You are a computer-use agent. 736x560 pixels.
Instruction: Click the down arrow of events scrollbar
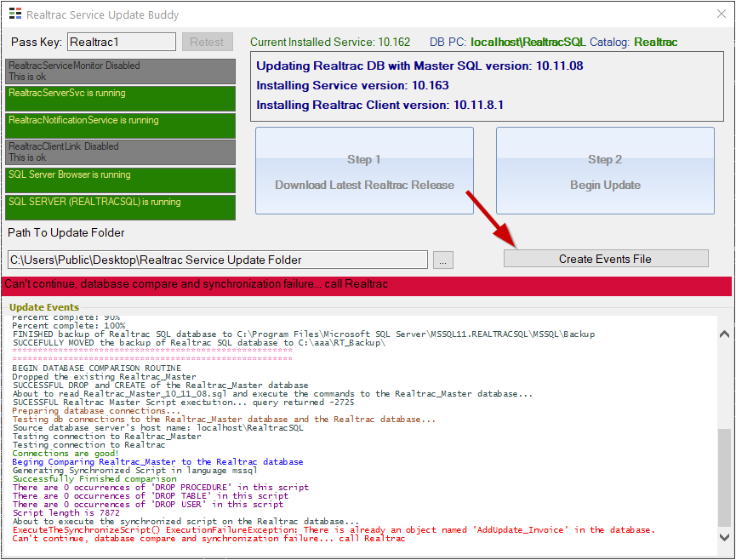pos(724,537)
